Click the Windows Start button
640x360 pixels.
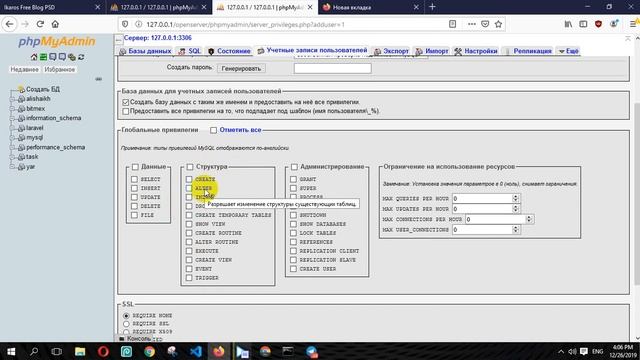click(x=11, y=351)
